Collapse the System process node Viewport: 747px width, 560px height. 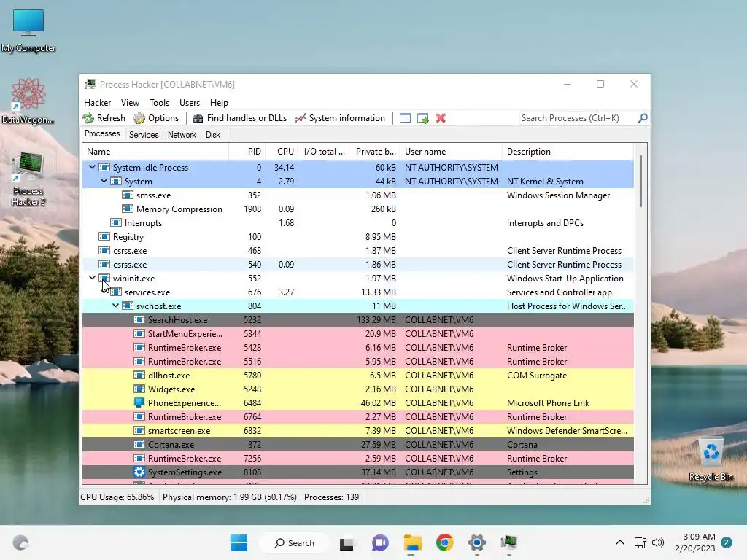tap(104, 181)
